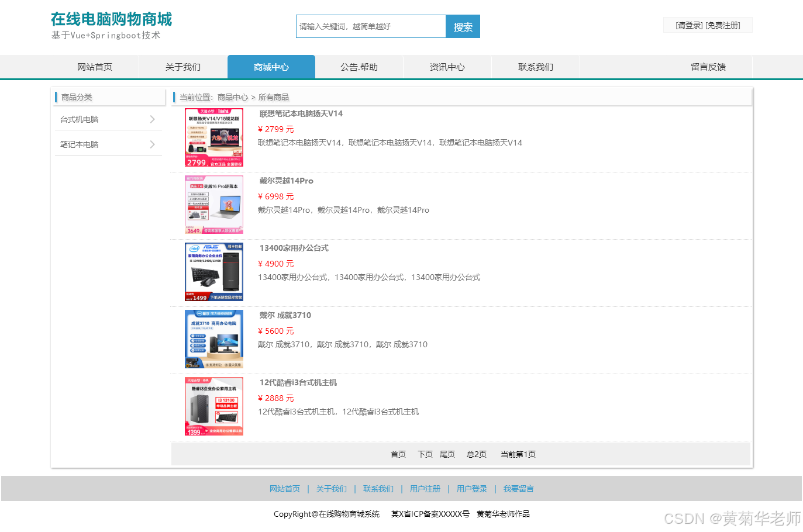
Task: Go to 下页 next page
Action: point(425,454)
